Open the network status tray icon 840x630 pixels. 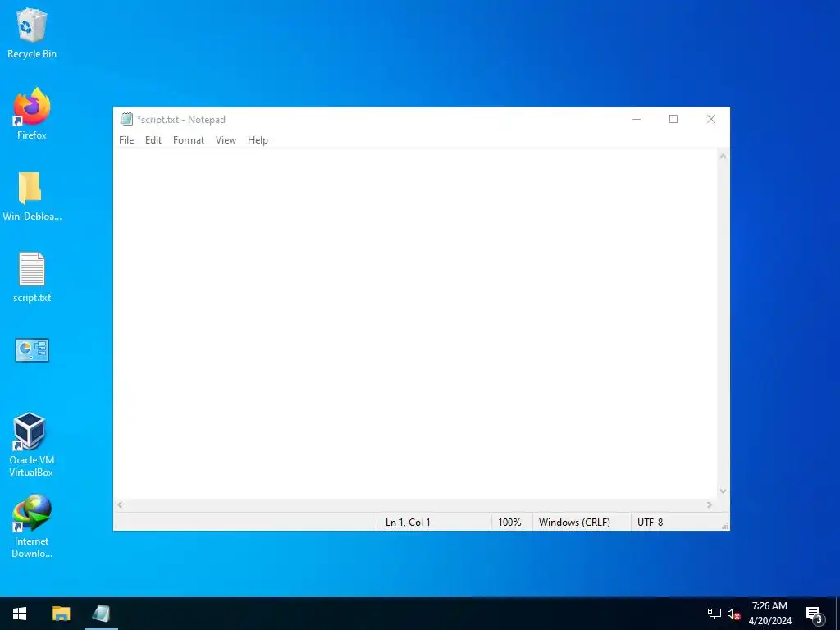pos(714,614)
